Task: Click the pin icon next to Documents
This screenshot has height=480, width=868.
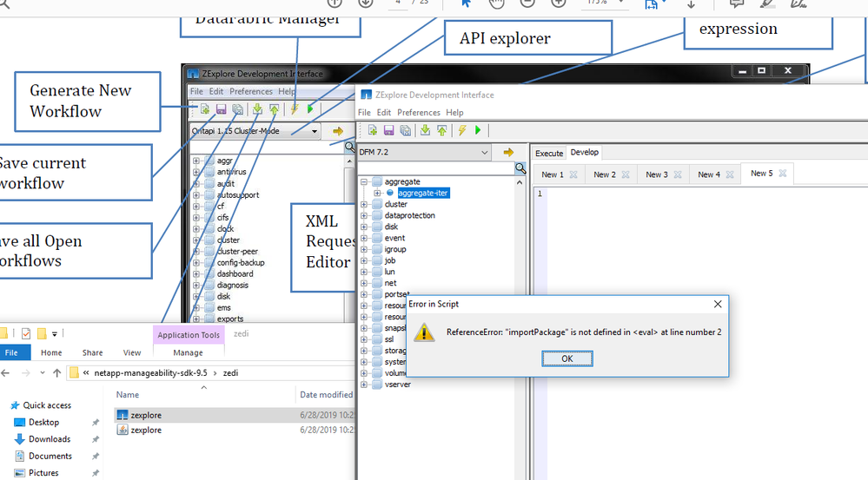Action: click(x=96, y=457)
